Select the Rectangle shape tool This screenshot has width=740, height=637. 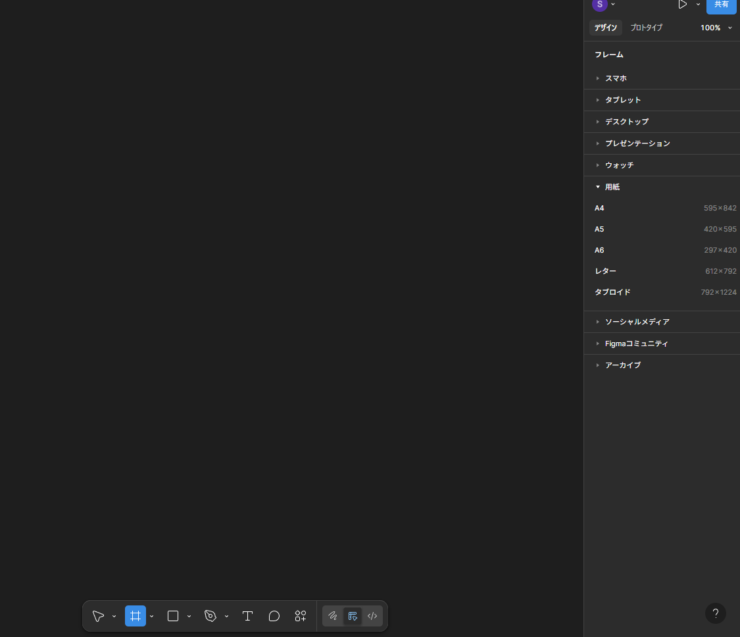[x=173, y=616]
